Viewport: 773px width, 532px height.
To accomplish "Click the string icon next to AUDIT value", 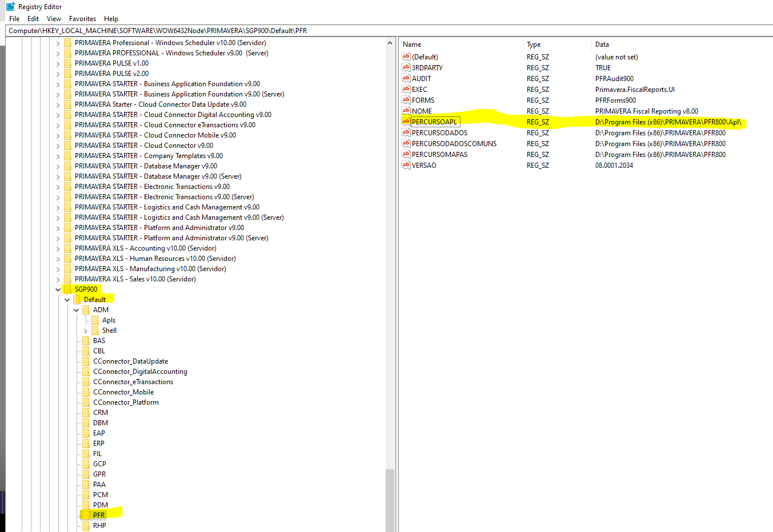I will (406, 78).
